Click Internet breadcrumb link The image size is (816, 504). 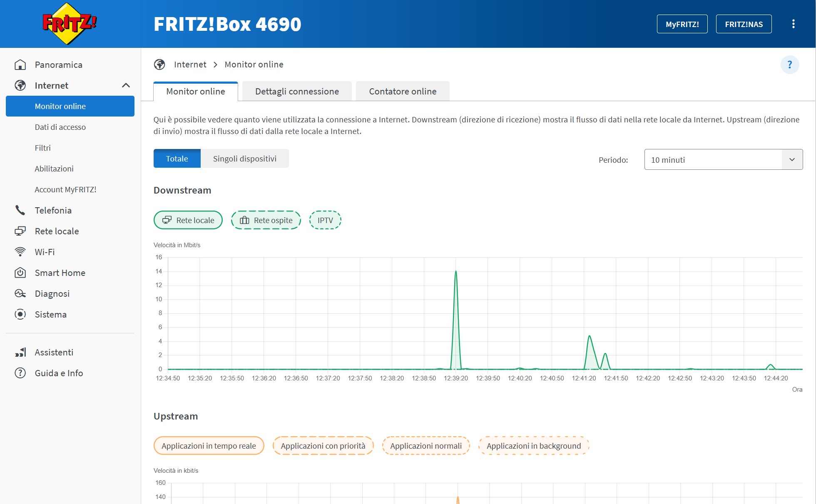pos(190,65)
